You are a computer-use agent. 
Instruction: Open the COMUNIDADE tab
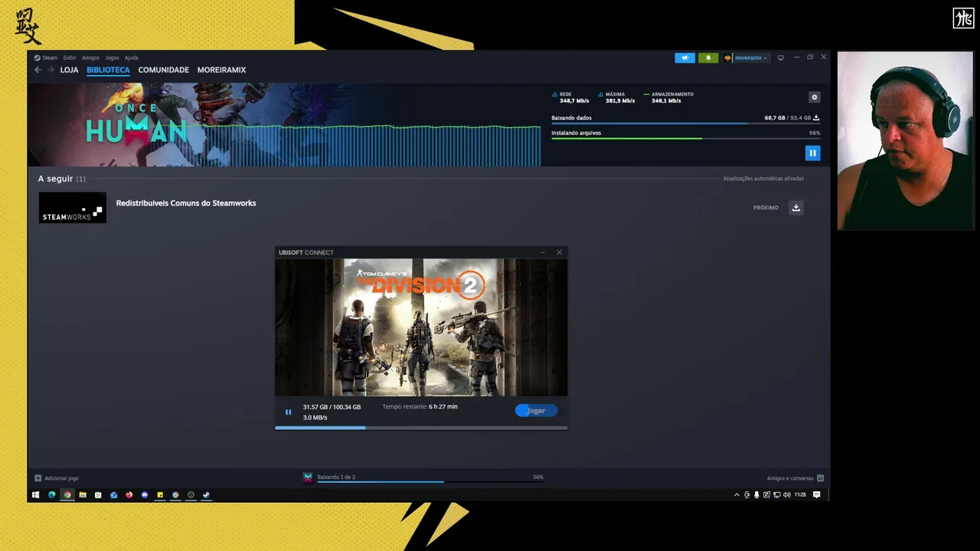click(x=163, y=70)
